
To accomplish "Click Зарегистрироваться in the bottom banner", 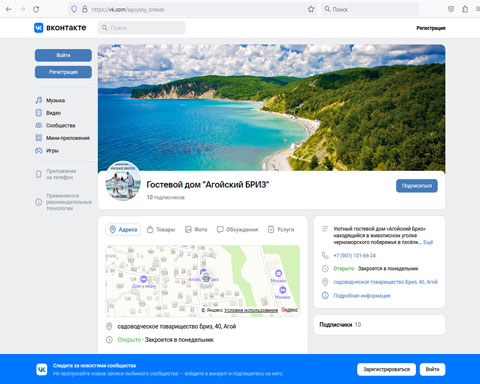I will pos(386,369).
